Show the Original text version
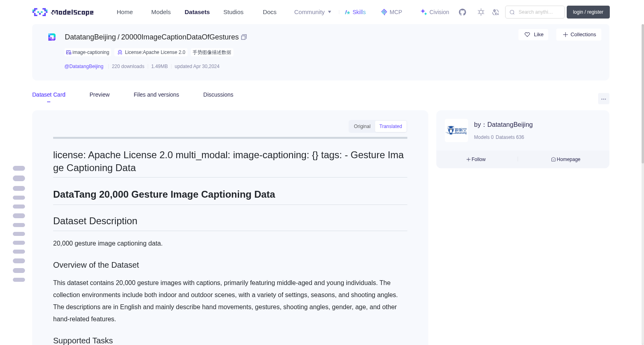 pyautogui.click(x=362, y=126)
